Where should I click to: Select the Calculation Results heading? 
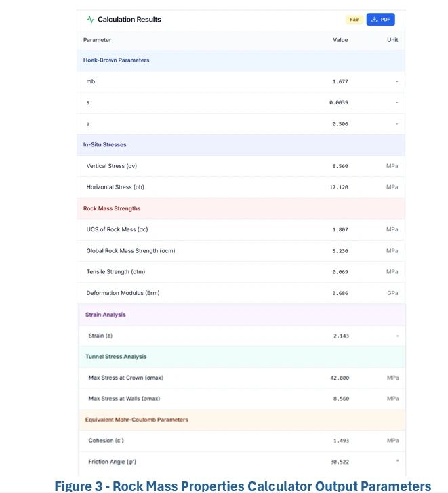[x=129, y=20]
